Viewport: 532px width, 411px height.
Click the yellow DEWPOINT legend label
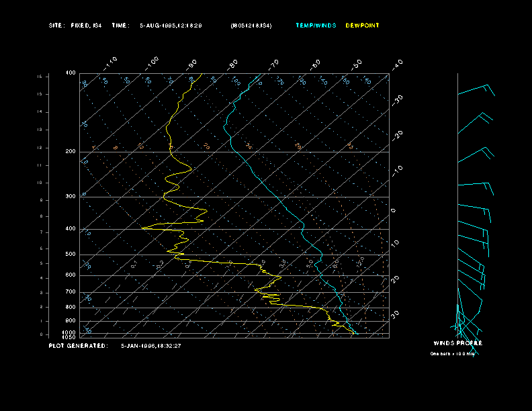pos(362,26)
